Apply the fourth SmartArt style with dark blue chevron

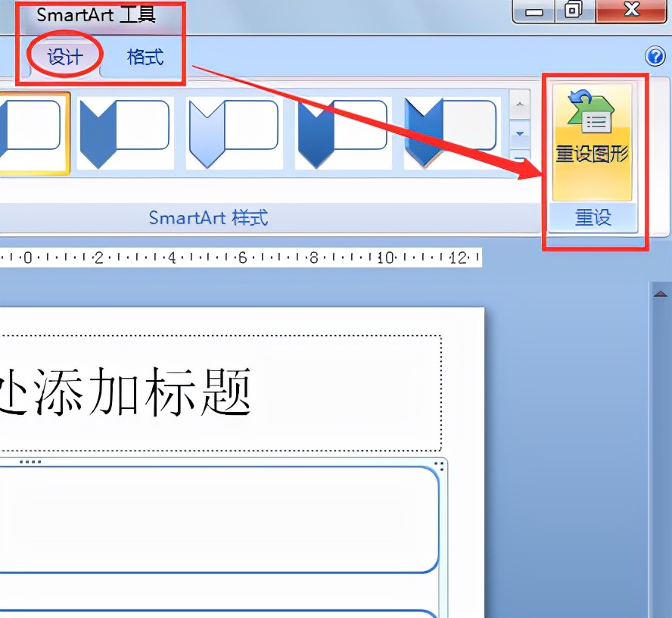click(343, 133)
